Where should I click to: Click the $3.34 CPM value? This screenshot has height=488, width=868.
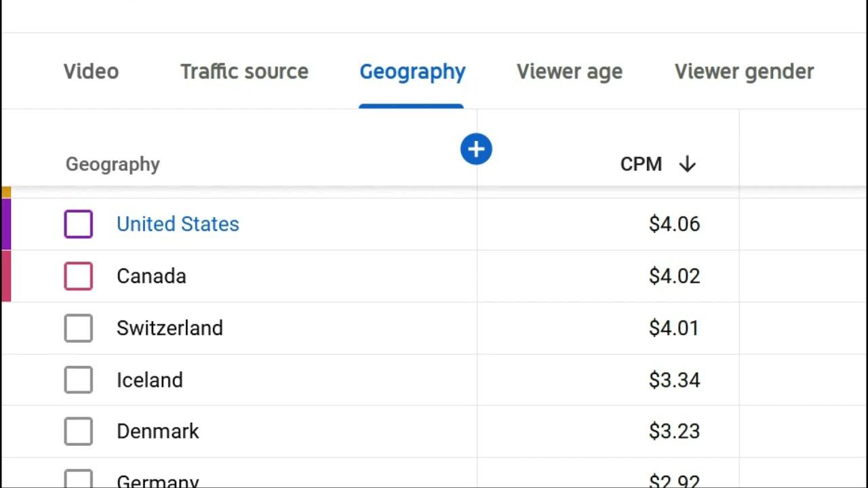pos(674,380)
